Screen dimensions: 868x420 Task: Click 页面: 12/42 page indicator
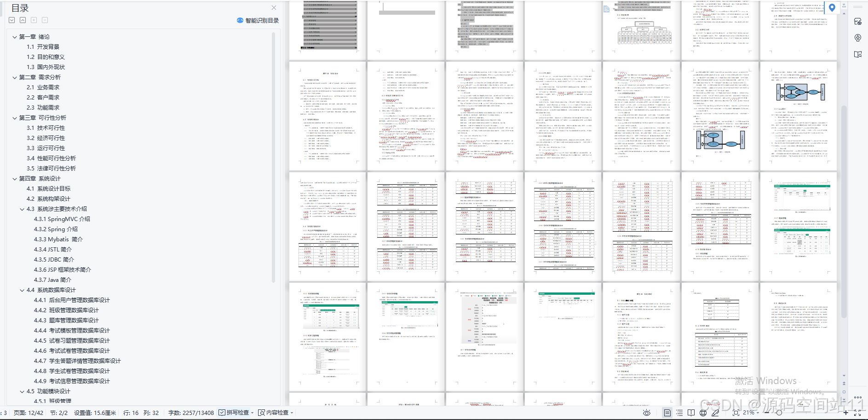point(29,413)
